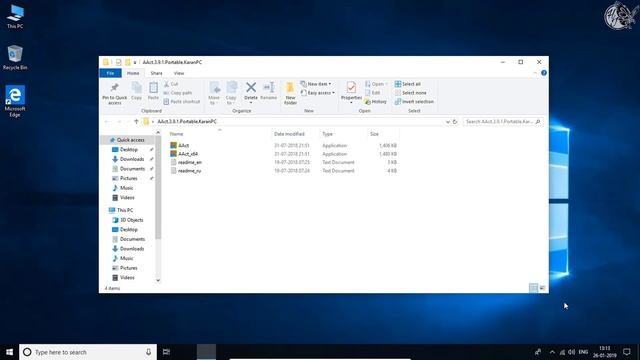This screenshot has height=360, width=640.
Task: Click Invert selection
Action: tap(414, 102)
